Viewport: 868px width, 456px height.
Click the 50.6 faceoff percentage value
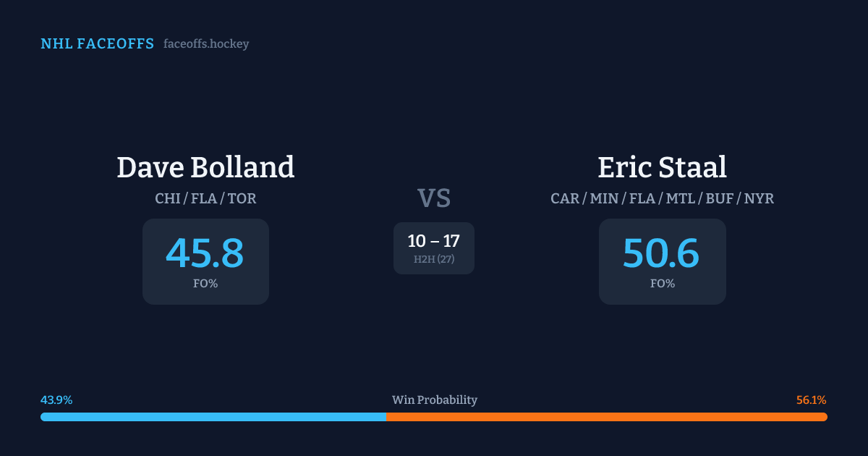[662, 253]
